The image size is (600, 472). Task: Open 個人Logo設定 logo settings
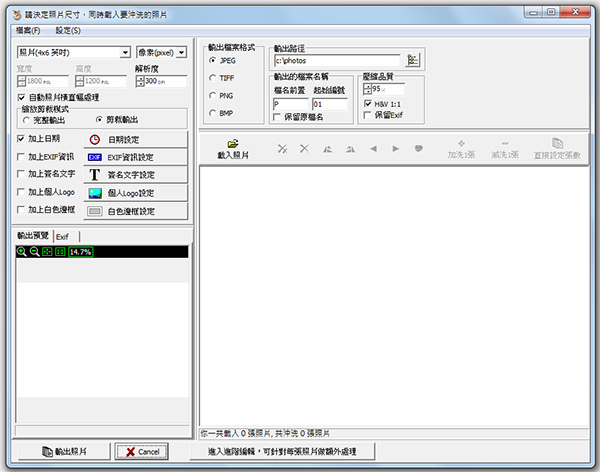click(x=135, y=193)
